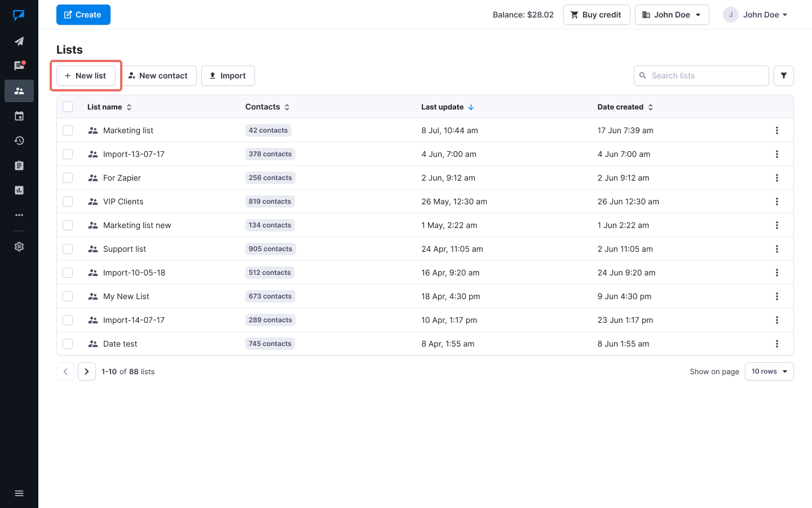Open the paper plane Send icon in sidebar
This screenshot has height=508, width=812.
19,41
